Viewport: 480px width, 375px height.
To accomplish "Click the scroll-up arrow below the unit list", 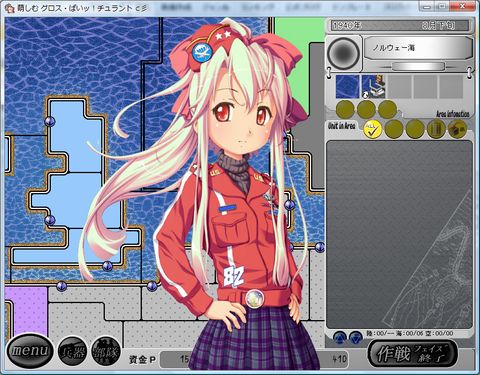I will 340,337.
